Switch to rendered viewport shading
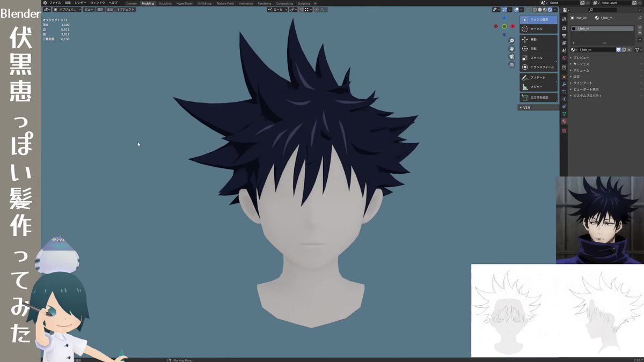Viewport: 644px width, 362px height. click(x=550, y=10)
